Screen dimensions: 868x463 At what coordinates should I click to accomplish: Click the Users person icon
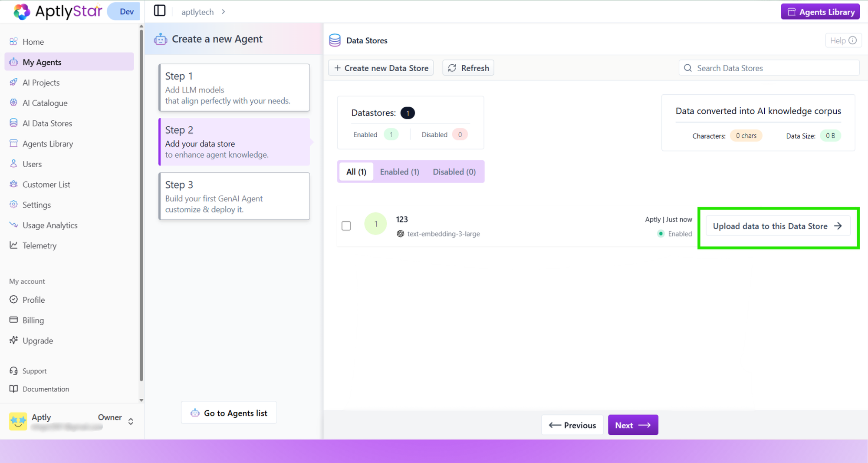[13, 164]
